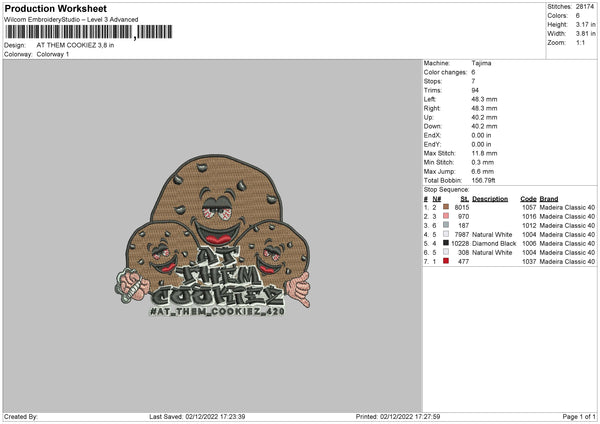Click the 'St.' column header

pos(465,199)
